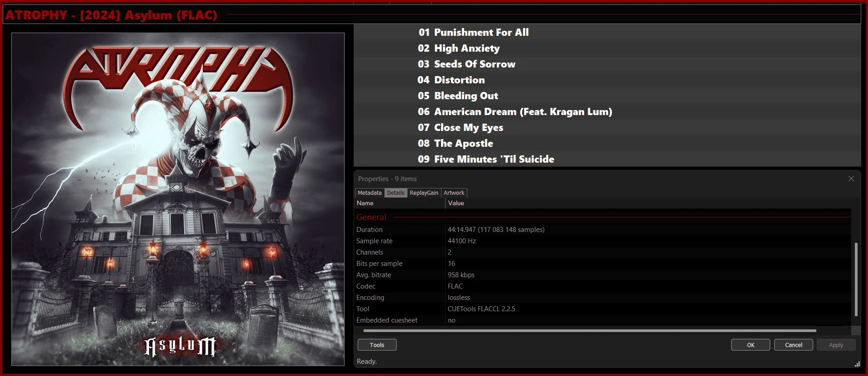The width and height of the screenshot is (868, 376).
Task: Select the vertical scrollbar in the properties list
Action: (856, 279)
